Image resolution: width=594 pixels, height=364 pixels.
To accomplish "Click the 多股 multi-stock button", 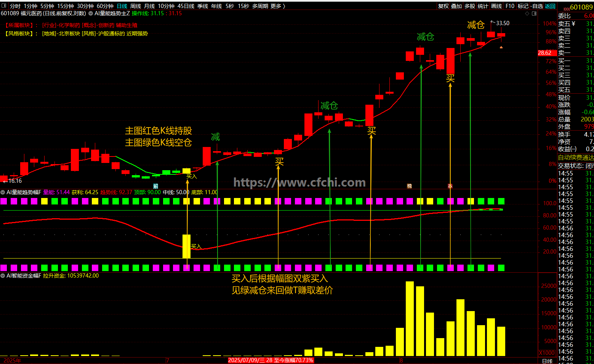I will pyautogui.click(x=470, y=6).
